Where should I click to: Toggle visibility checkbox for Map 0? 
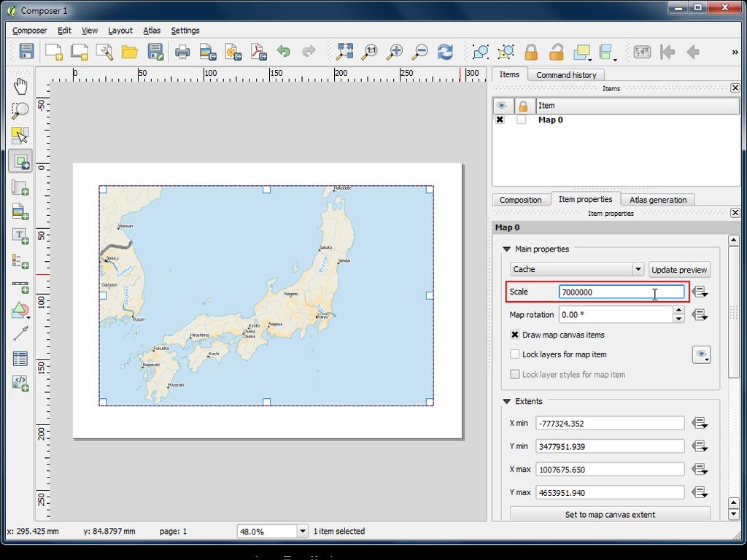[x=500, y=120]
